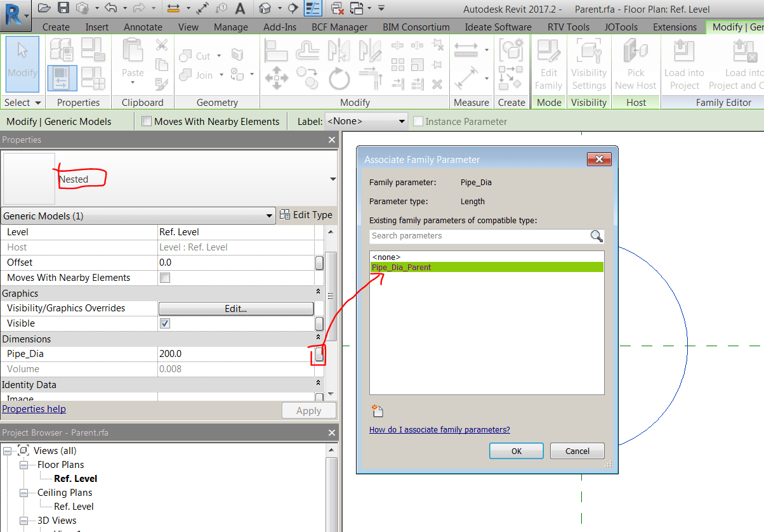Open the Properties help link
764x532 pixels.
click(x=34, y=409)
